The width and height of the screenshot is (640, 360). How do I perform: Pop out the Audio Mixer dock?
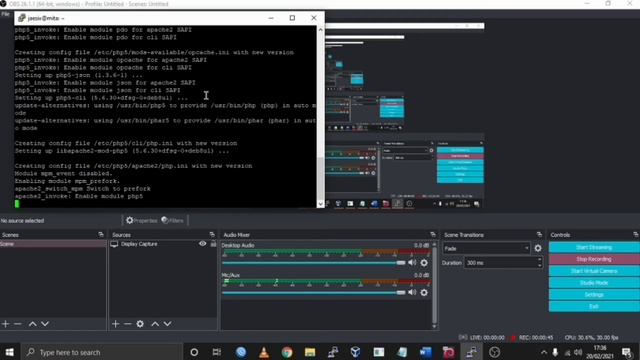(433, 235)
